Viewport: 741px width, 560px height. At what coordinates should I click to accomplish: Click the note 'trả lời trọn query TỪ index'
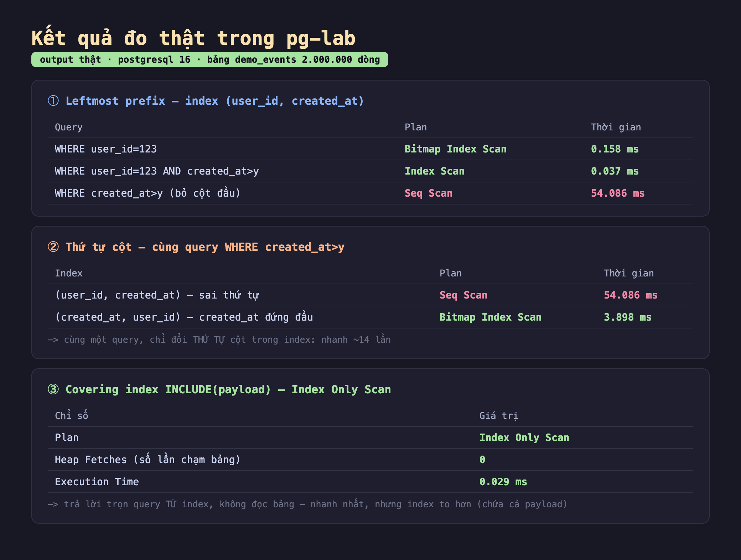pyautogui.click(x=308, y=504)
